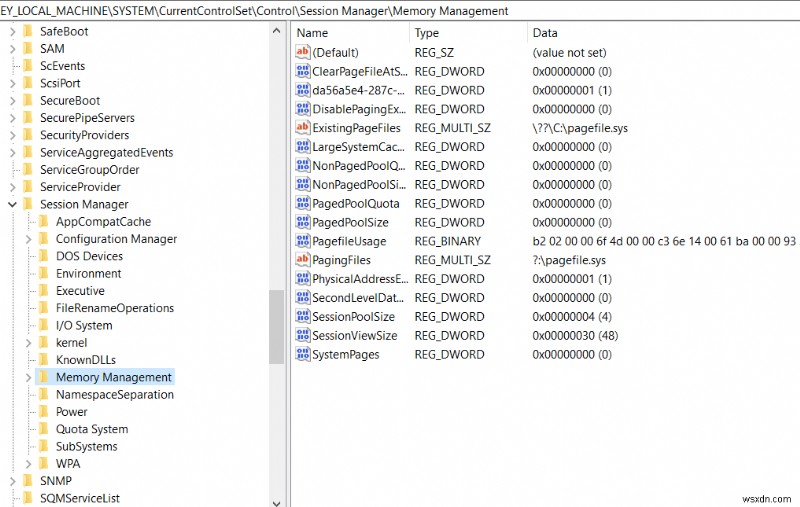Select the Power key
The height and width of the screenshot is (507, 800).
[x=71, y=412]
